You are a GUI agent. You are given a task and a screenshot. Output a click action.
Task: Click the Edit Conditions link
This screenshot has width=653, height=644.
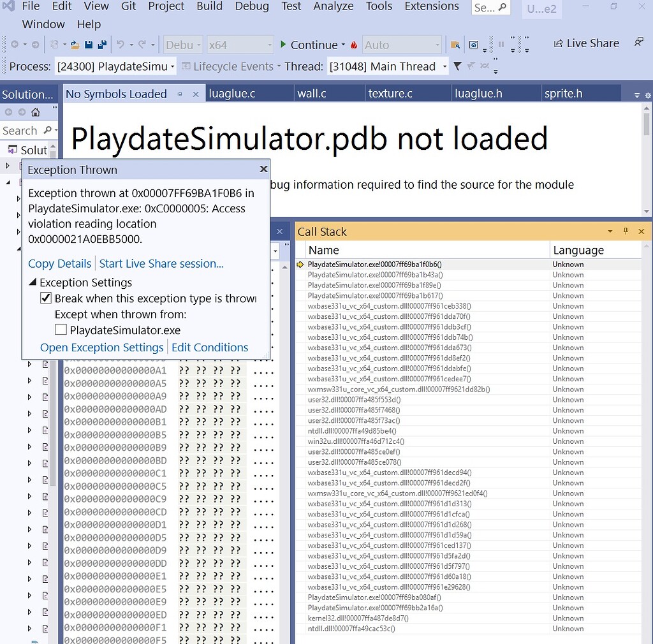[210, 347]
